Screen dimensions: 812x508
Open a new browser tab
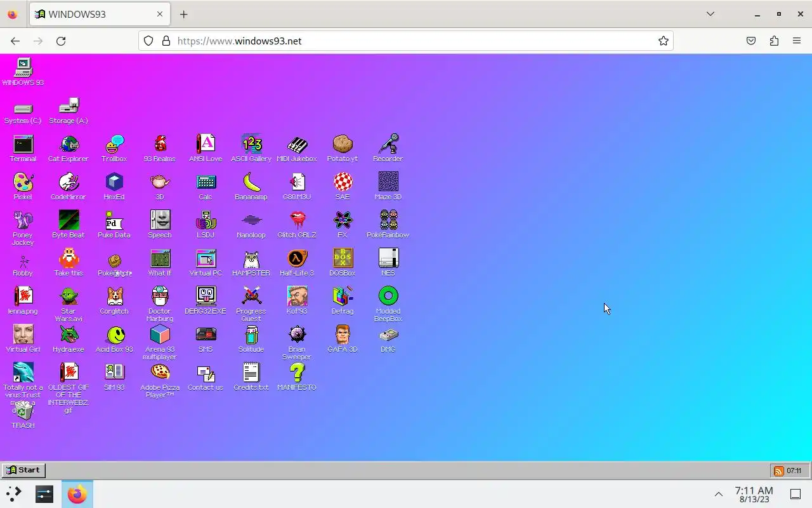click(183, 14)
